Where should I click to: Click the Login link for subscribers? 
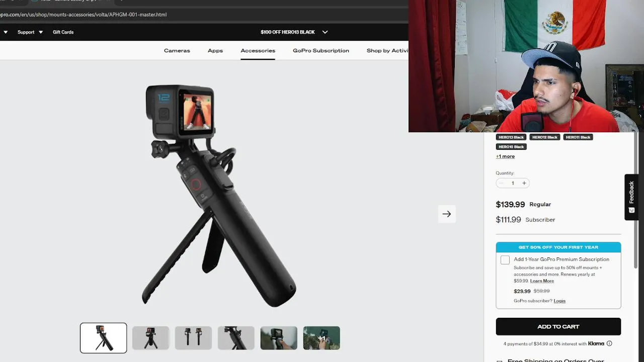point(559,301)
